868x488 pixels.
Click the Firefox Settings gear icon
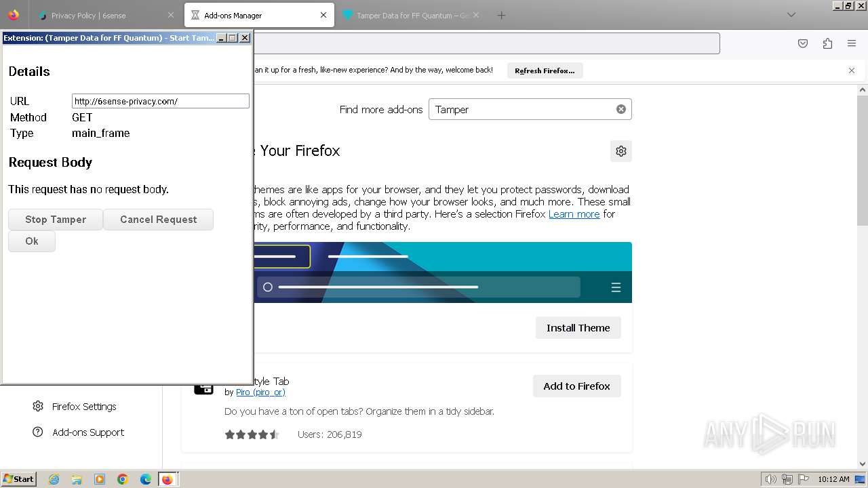(38, 406)
